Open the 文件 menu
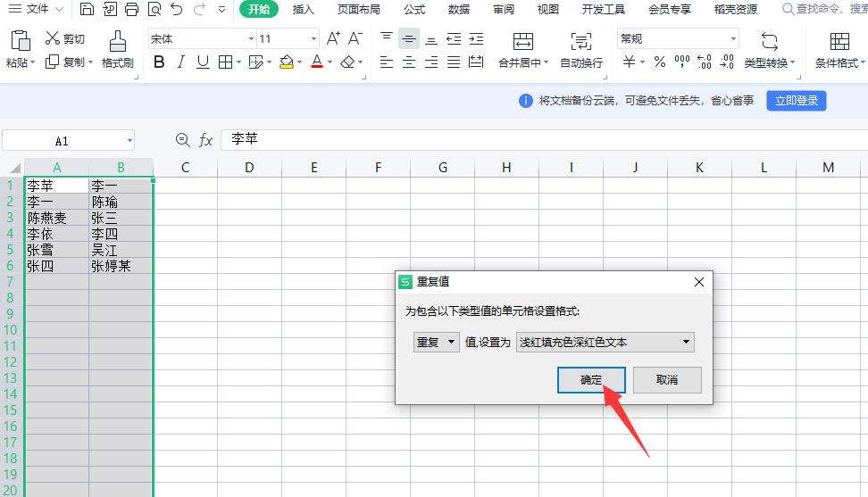The height and width of the screenshot is (497, 868). 38,9
